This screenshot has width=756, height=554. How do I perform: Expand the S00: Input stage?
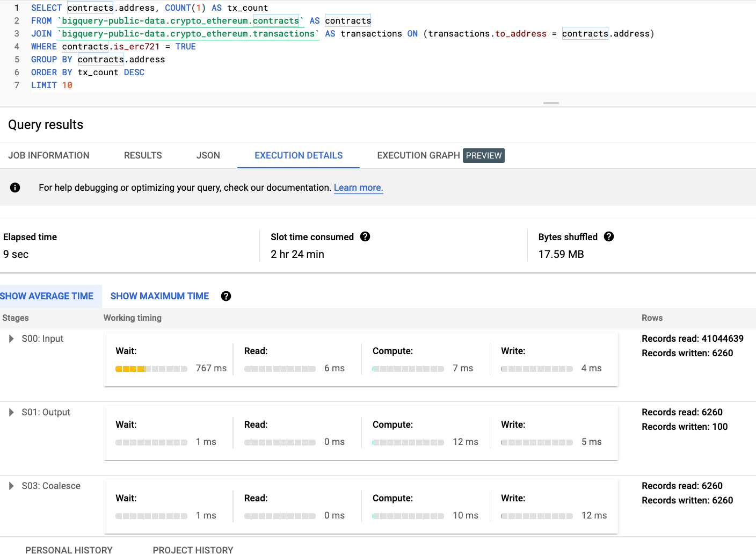point(11,339)
